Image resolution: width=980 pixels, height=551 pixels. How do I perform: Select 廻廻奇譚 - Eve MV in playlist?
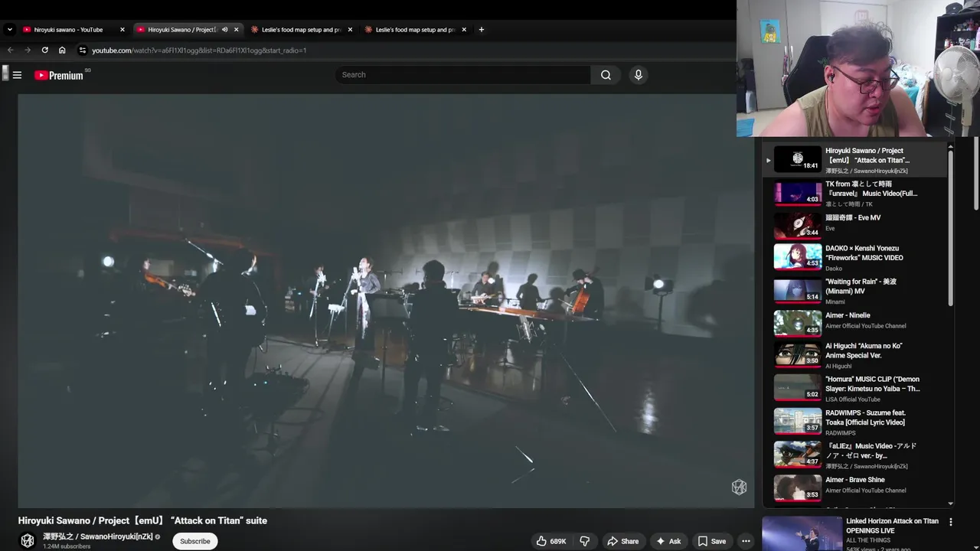point(854,227)
